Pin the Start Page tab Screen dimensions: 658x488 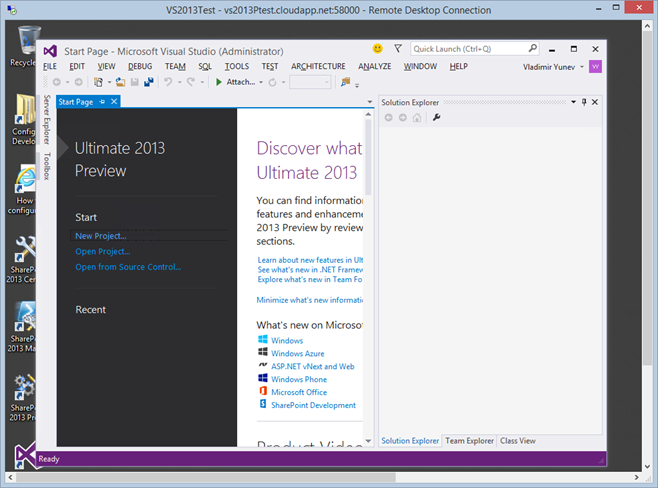click(101, 102)
